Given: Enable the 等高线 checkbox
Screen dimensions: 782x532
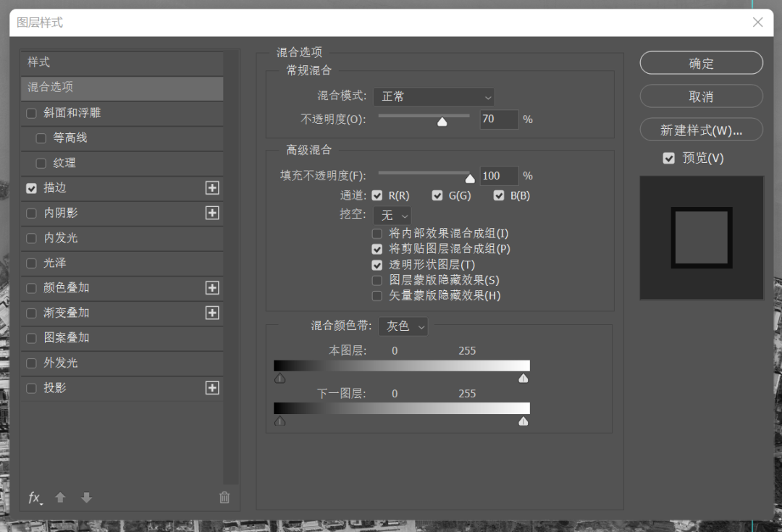Looking at the screenshot, I should tap(41, 138).
